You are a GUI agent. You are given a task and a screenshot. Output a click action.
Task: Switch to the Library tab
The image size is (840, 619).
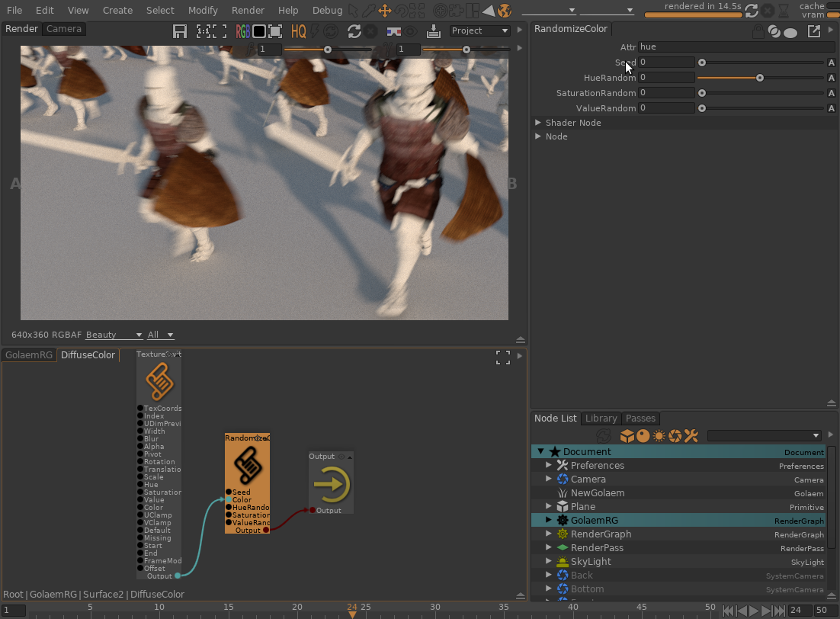coord(601,419)
